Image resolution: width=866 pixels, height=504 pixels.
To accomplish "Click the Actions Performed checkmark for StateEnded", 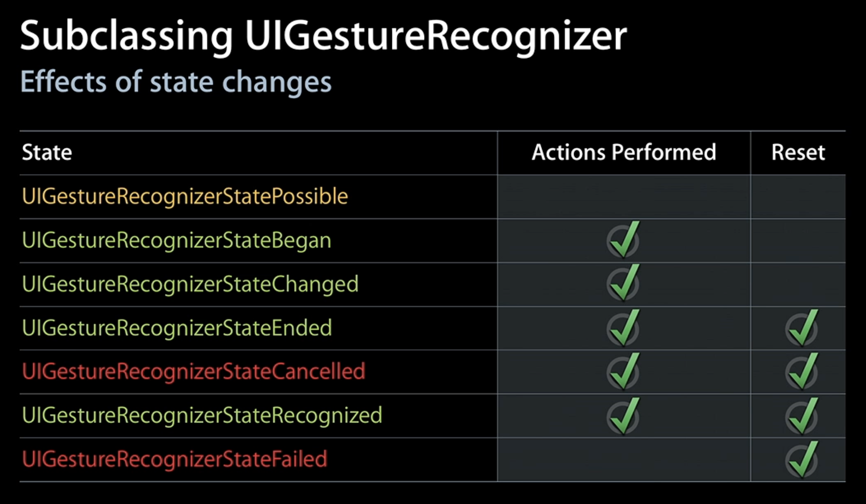I will click(x=623, y=328).
